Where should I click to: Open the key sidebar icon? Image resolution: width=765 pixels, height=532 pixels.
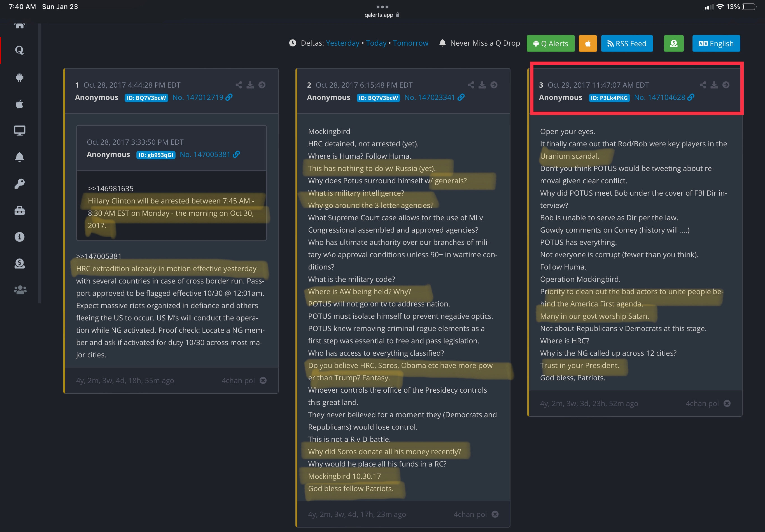(19, 183)
